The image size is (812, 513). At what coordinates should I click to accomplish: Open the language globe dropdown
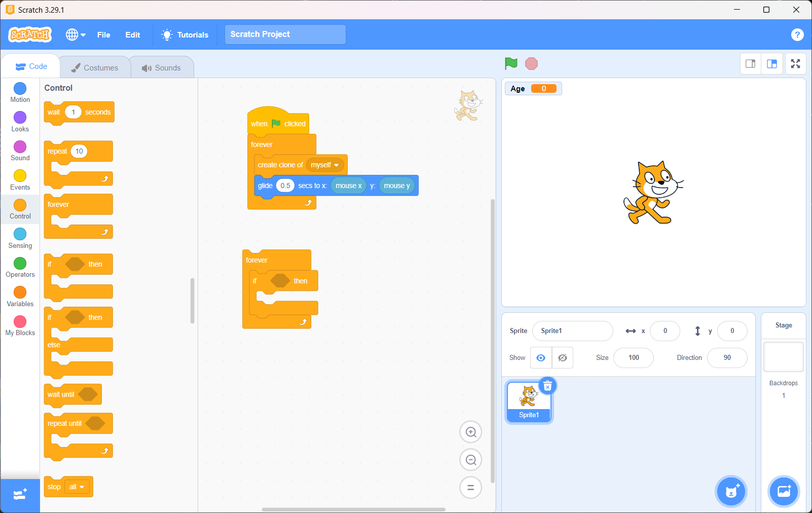76,34
